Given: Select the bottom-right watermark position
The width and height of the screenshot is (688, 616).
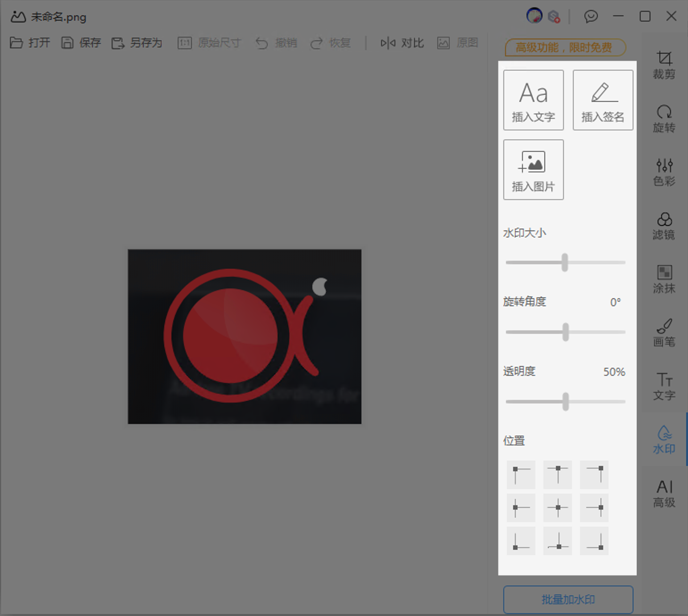Looking at the screenshot, I should point(594,541).
